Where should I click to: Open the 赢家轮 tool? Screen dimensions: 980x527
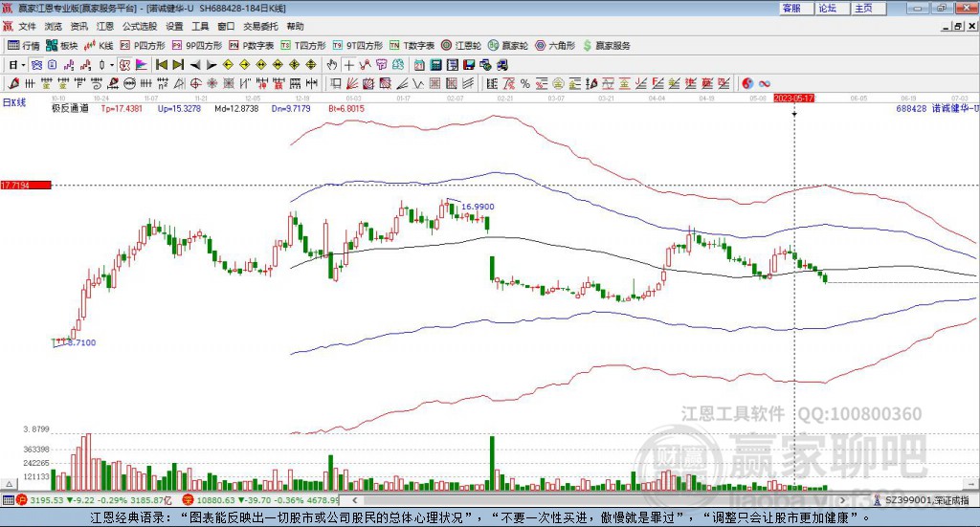[x=508, y=46]
